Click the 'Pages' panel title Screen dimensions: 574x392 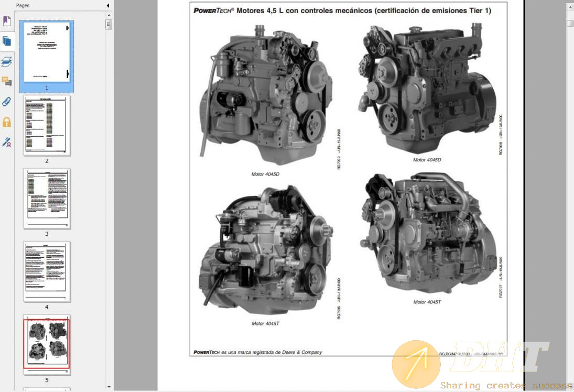tap(23, 5)
